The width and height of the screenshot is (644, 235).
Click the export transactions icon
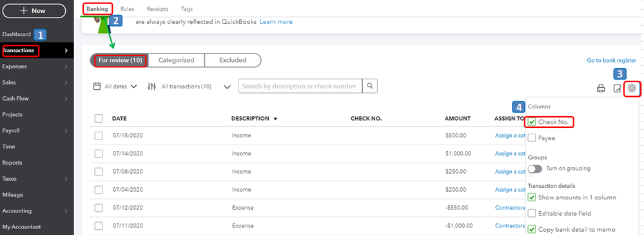click(617, 88)
